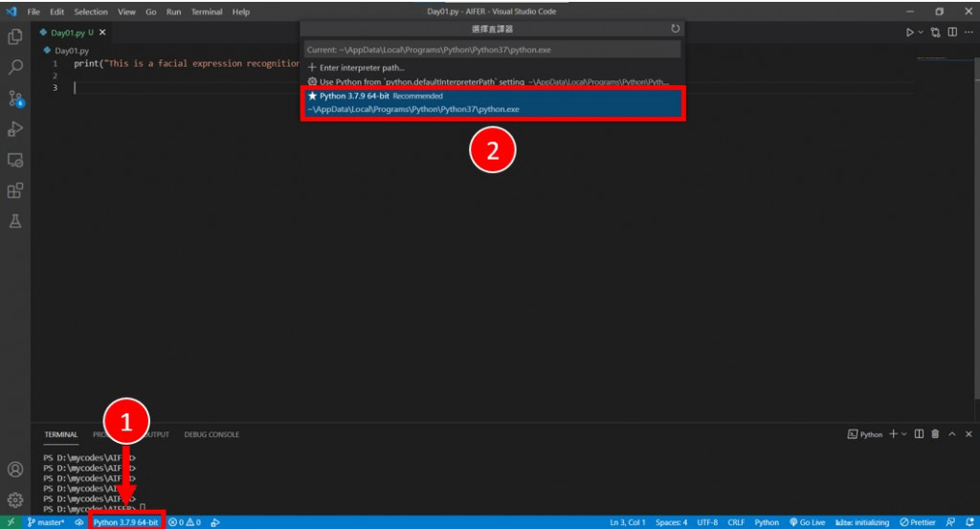980x529 pixels.
Task: Switch to the TERMINAL panel tab
Action: tap(61, 434)
